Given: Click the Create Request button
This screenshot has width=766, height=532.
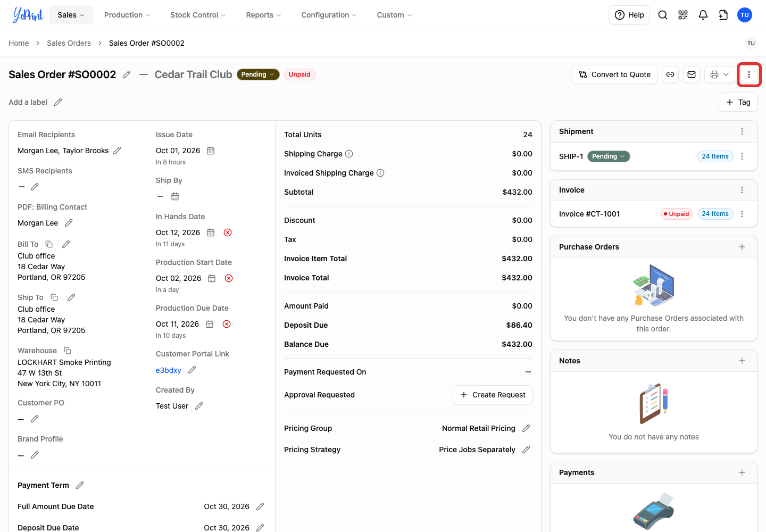Looking at the screenshot, I should tap(493, 395).
